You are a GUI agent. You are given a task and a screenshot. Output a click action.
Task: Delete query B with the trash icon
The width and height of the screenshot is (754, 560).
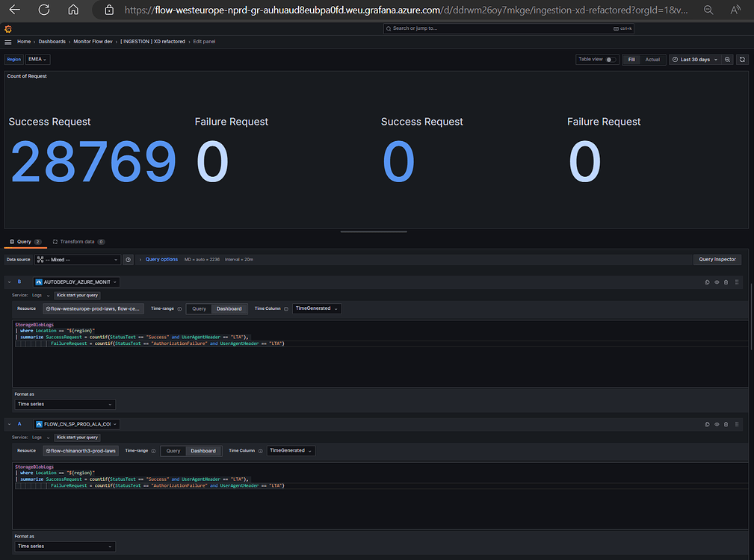726,282
